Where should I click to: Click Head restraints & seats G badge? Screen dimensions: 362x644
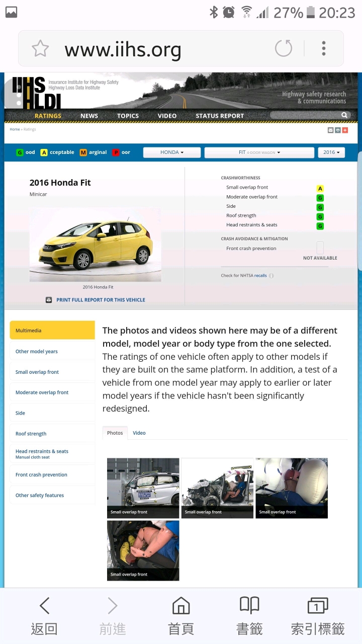click(320, 226)
